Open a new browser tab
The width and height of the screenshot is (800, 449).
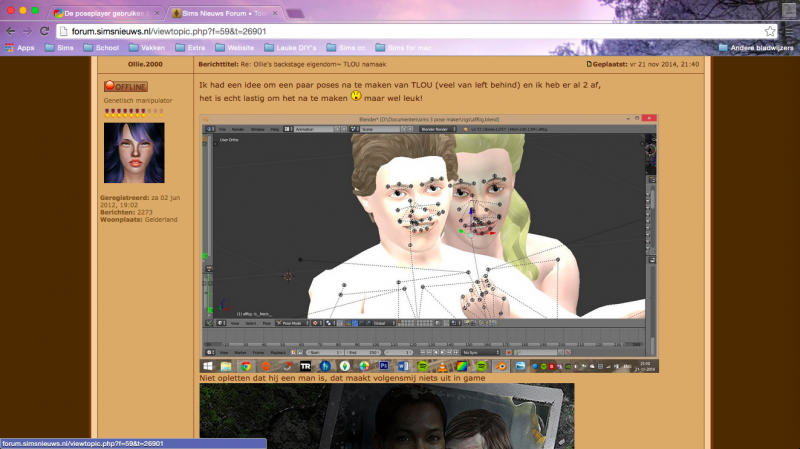pos(295,14)
